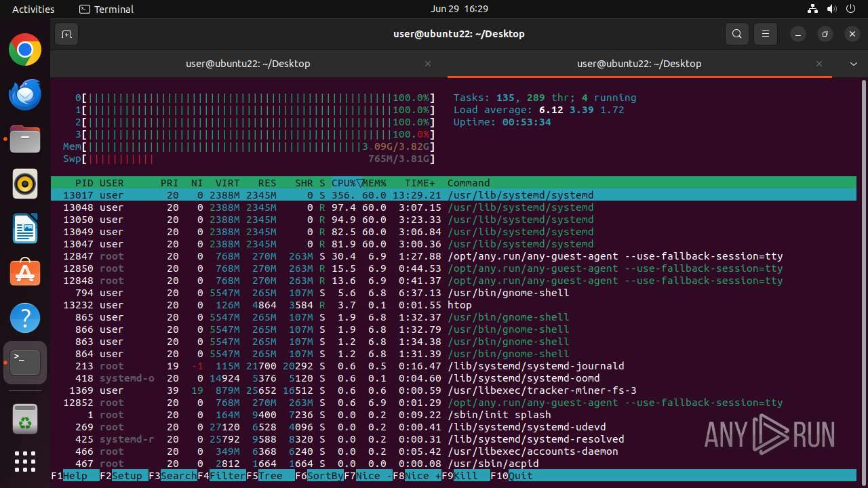Switch to the first terminal tab
868x488 pixels.
[x=248, y=64]
